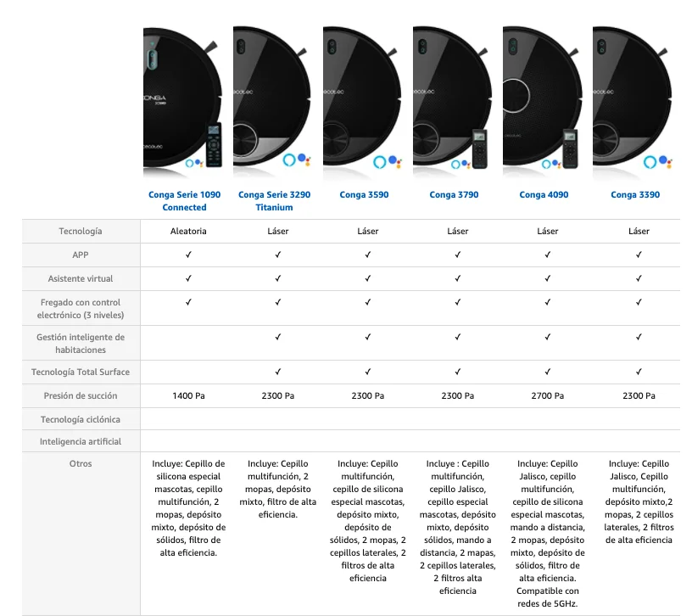
Task: Open the Conga 4090 product link
Action: pos(544,195)
